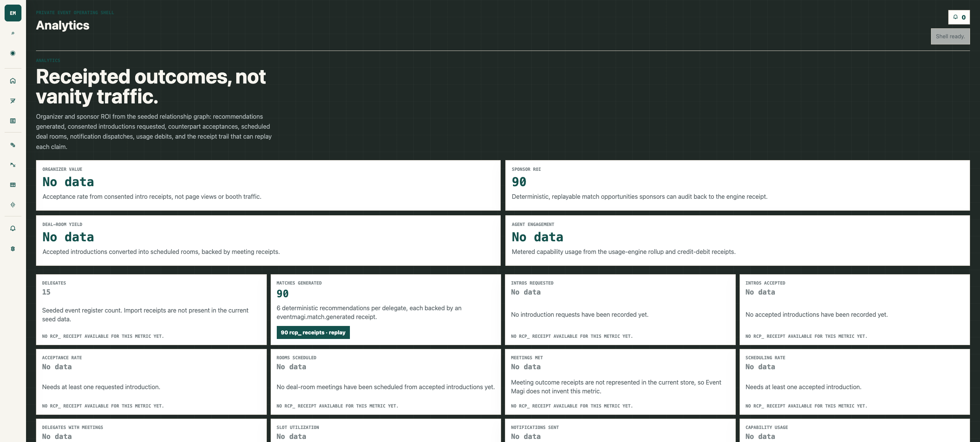Click the Notifications Sent label
980x442 pixels.
tap(535, 427)
